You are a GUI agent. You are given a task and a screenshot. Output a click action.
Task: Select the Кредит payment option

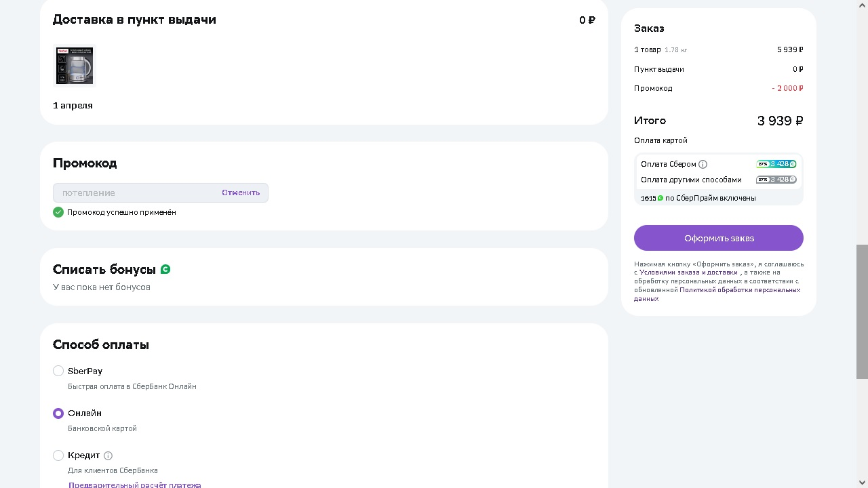pos(58,455)
